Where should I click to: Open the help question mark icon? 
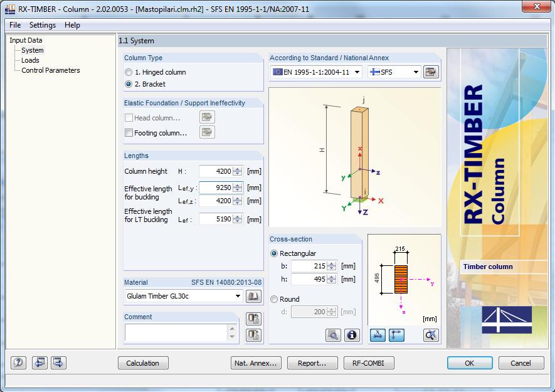tap(18, 363)
